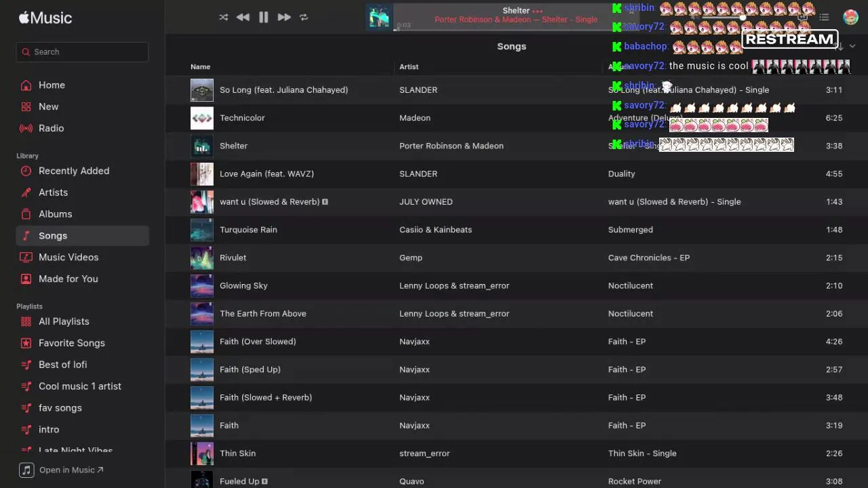Open the more options dots next to Shelter title

point(538,11)
